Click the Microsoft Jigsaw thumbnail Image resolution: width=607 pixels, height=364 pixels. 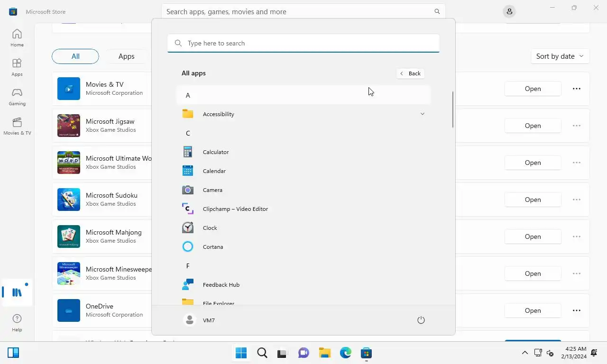tap(69, 126)
